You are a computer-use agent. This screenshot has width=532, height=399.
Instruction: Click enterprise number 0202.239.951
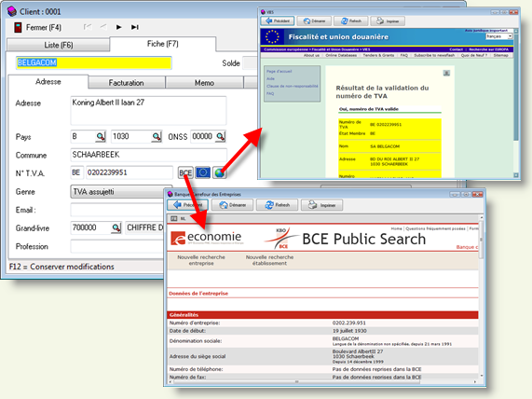348,323
